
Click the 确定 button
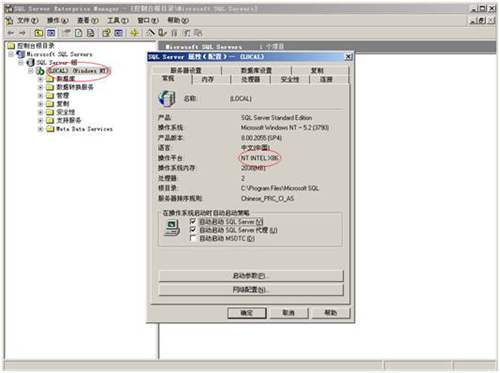click(247, 313)
